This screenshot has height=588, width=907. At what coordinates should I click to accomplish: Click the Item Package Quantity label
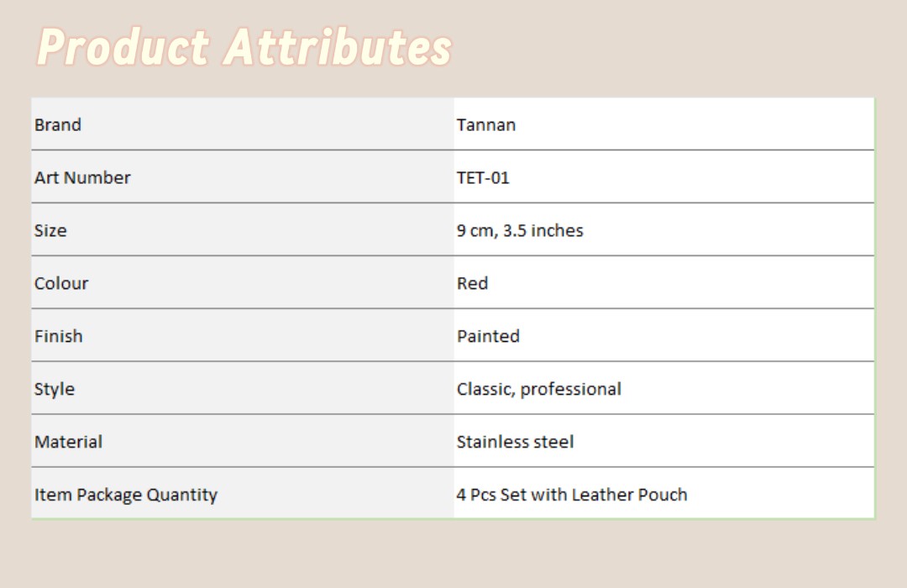click(x=126, y=496)
